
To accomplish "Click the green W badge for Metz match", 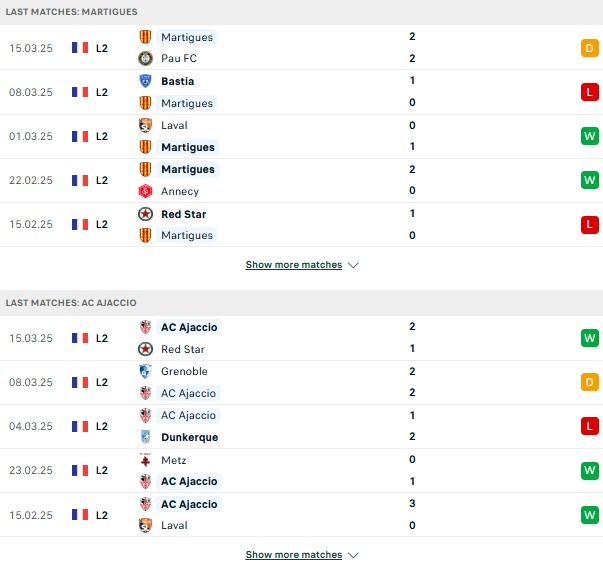I will point(590,471).
